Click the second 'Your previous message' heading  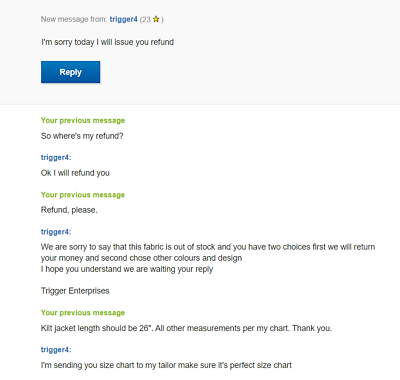tap(83, 195)
